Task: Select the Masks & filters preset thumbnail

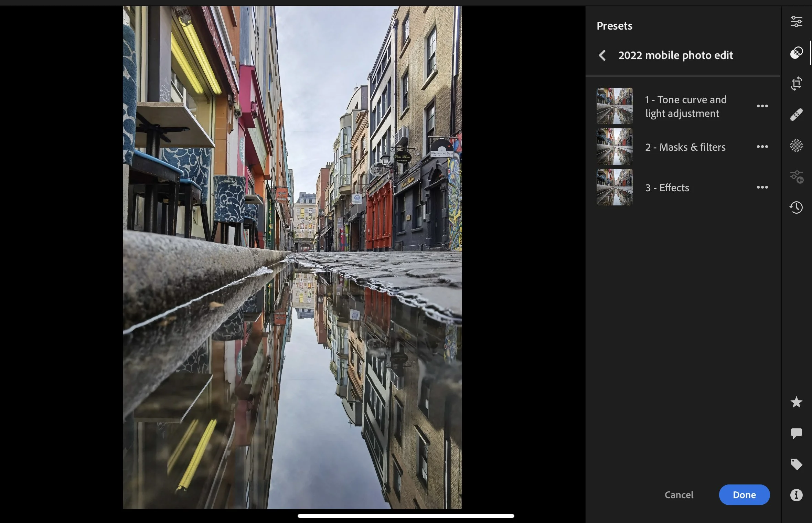Action: (x=615, y=147)
